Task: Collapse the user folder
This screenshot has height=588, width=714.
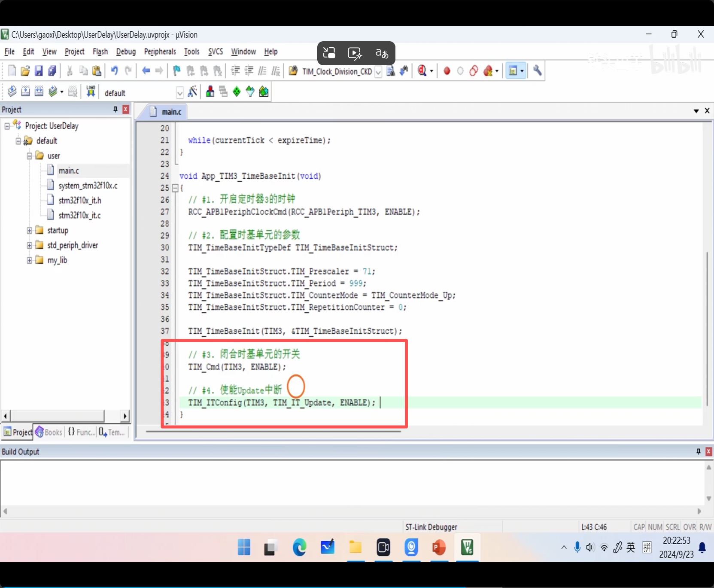Action: click(x=29, y=156)
